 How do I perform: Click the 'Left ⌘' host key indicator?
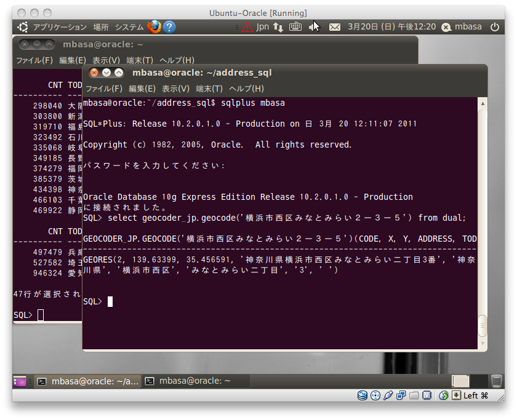click(x=475, y=395)
